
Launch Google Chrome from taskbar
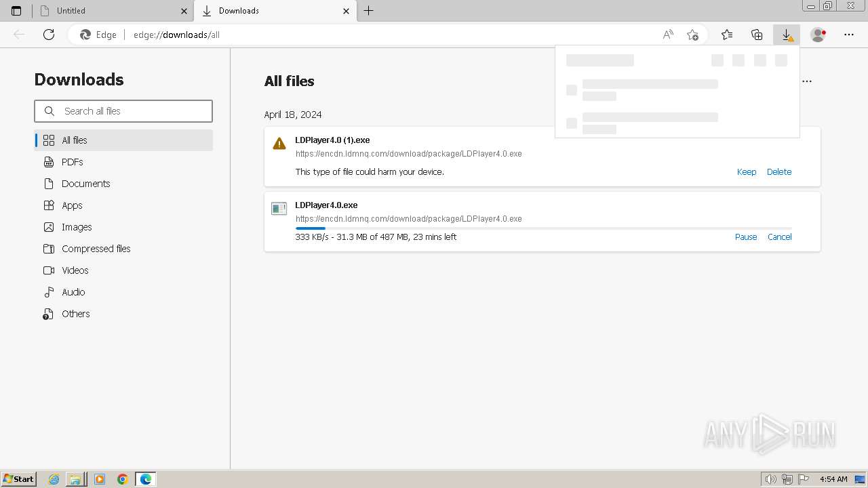(123, 479)
